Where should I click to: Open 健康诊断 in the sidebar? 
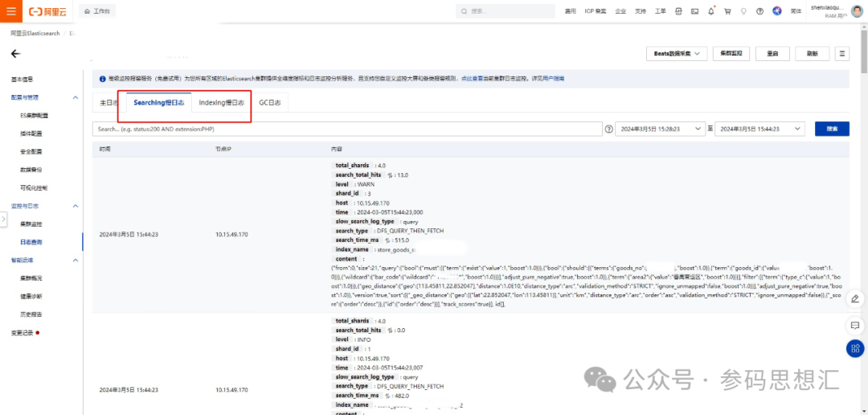[31, 297]
